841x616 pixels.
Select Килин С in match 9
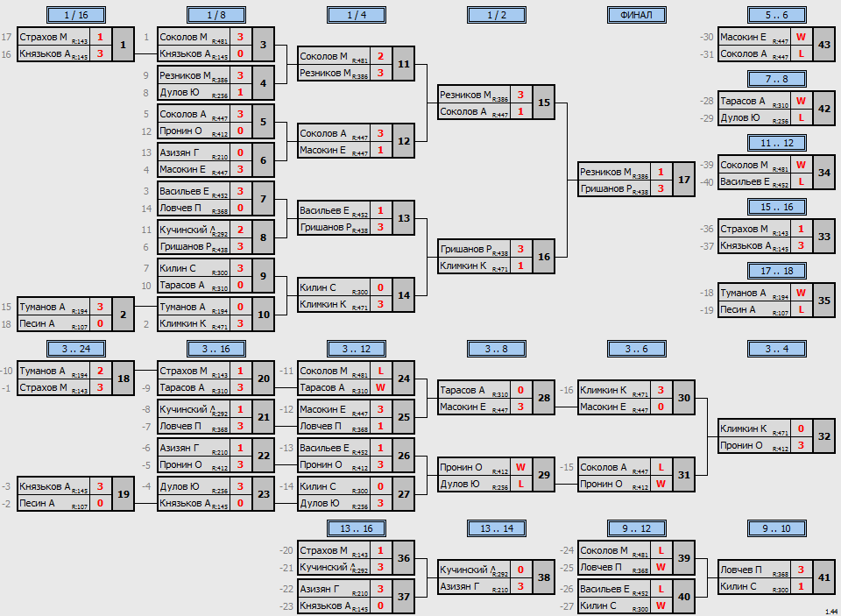click(x=178, y=268)
